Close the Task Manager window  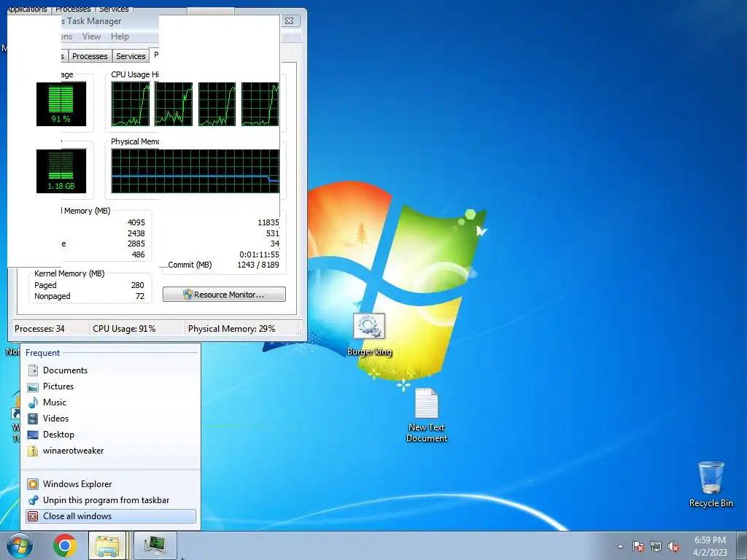289,21
